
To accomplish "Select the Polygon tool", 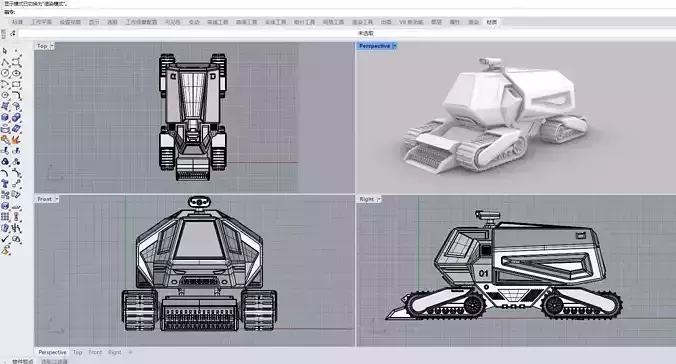I will click(5, 95).
